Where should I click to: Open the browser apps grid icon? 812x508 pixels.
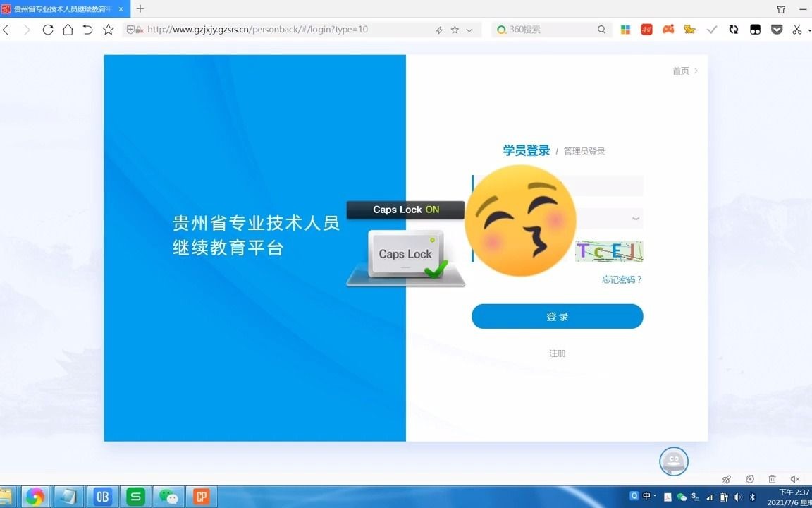625,29
